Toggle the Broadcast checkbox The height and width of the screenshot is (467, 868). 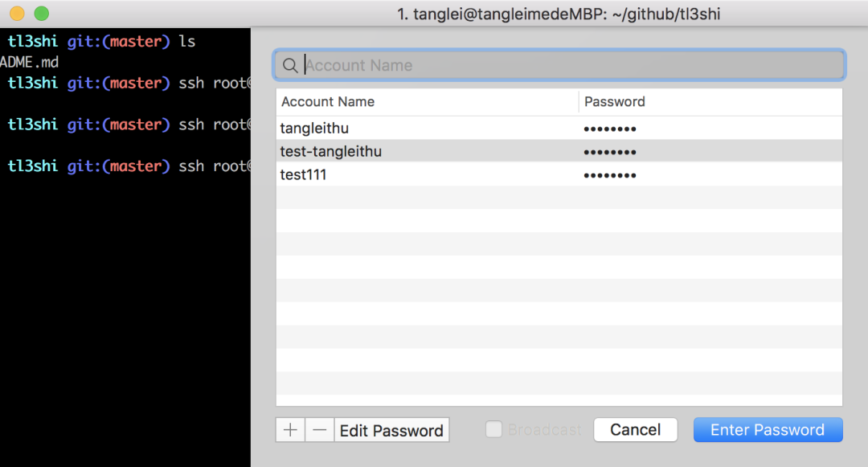(493, 430)
